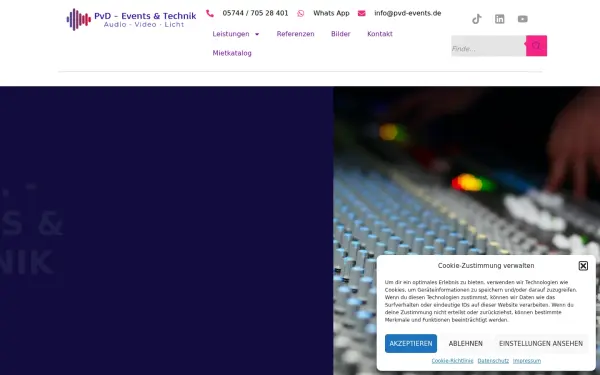Click the phone icon beside the number
The width and height of the screenshot is (600, 375).
(x=210, y=13)
